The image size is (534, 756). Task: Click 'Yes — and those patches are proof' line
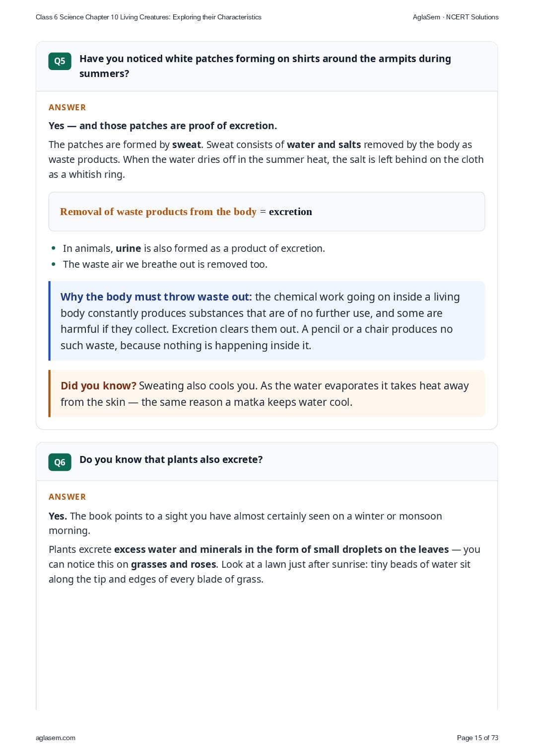click(163, 126)
